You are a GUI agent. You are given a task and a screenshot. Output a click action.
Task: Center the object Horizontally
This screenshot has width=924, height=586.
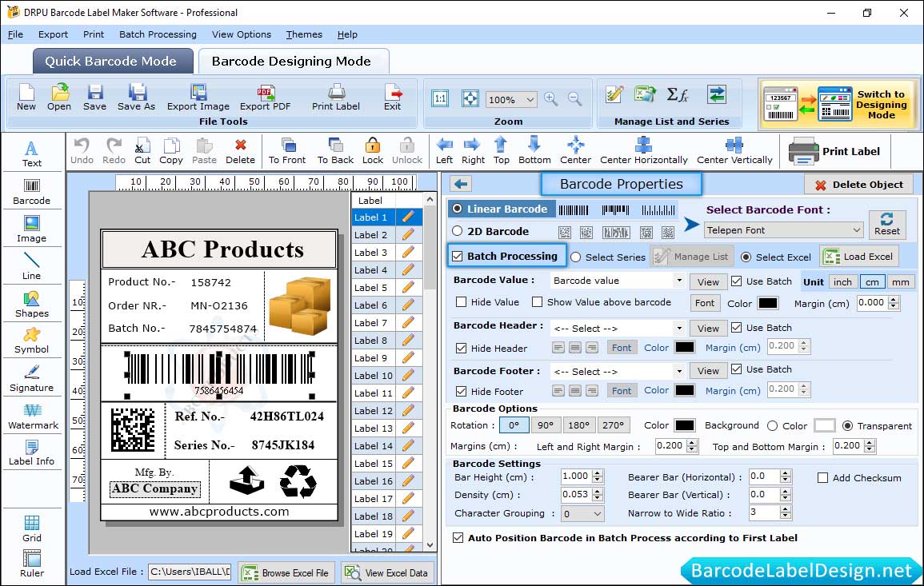pos(643,151)
